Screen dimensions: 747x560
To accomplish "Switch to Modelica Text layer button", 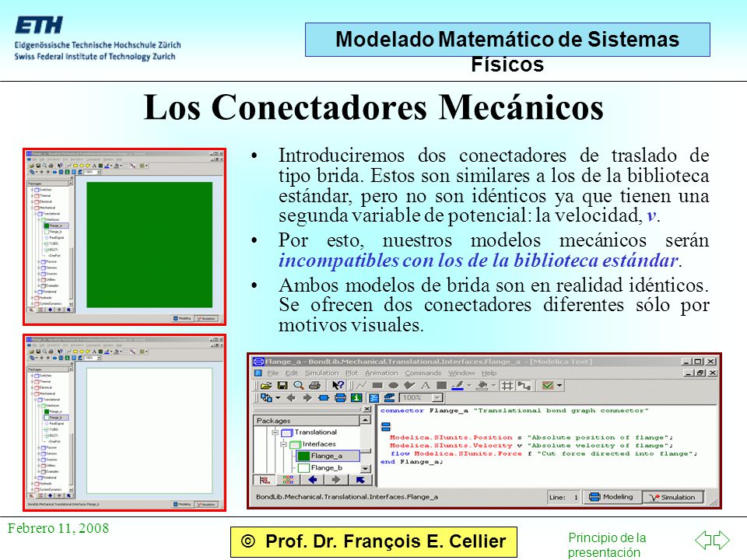I will tap(373, 397).
